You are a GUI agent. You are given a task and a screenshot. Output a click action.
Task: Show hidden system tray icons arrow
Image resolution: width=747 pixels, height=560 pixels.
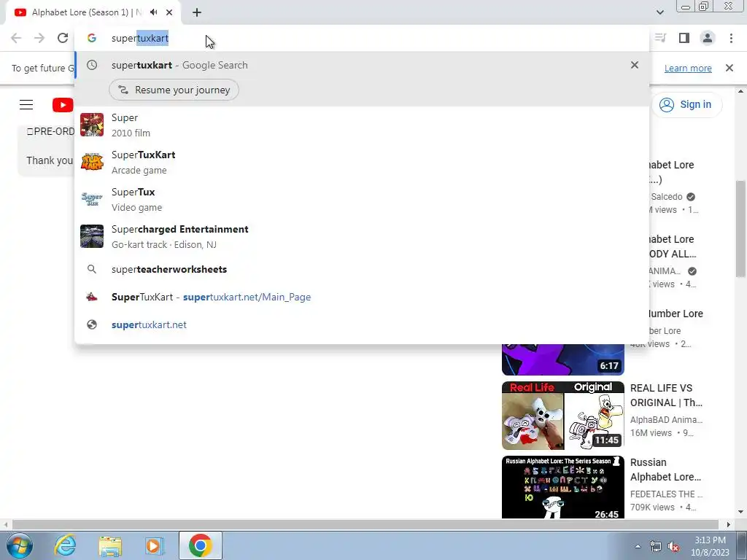[638, 546]
